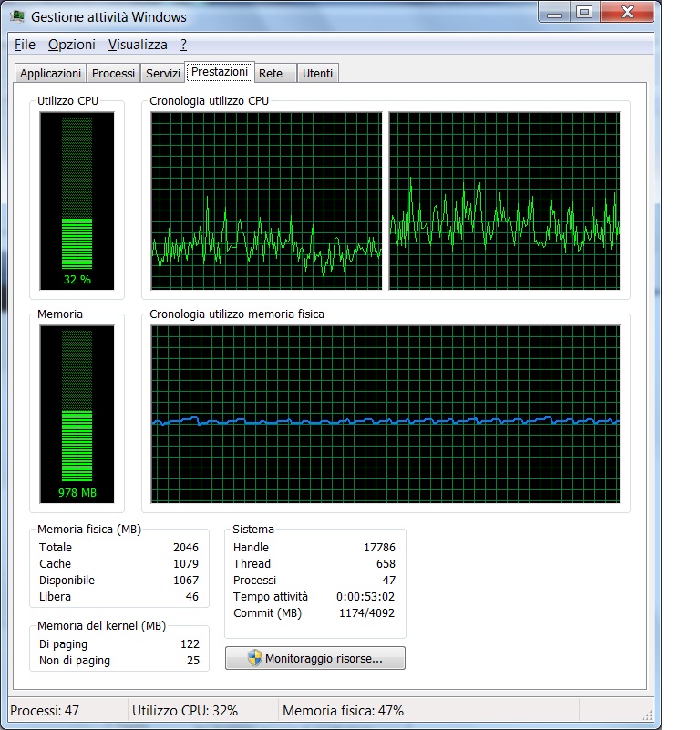Click the right CPU history graph

pos(504,200)
